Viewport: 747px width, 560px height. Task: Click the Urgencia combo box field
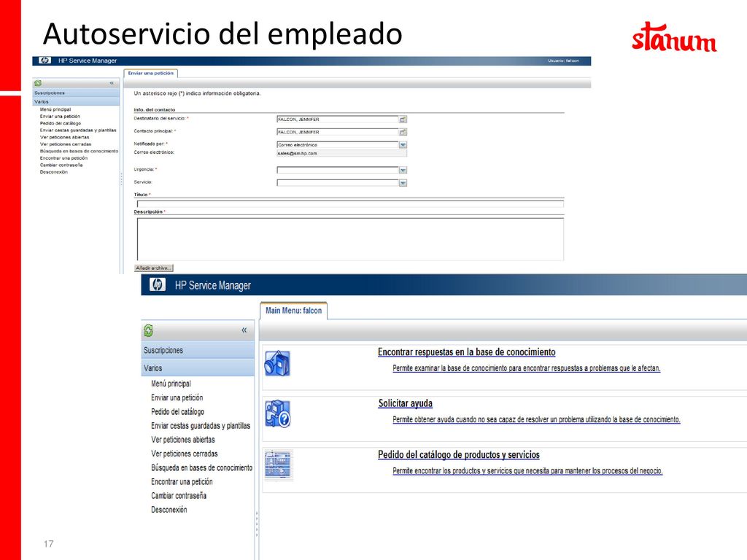pyautogui.click(x=338, y=170)
